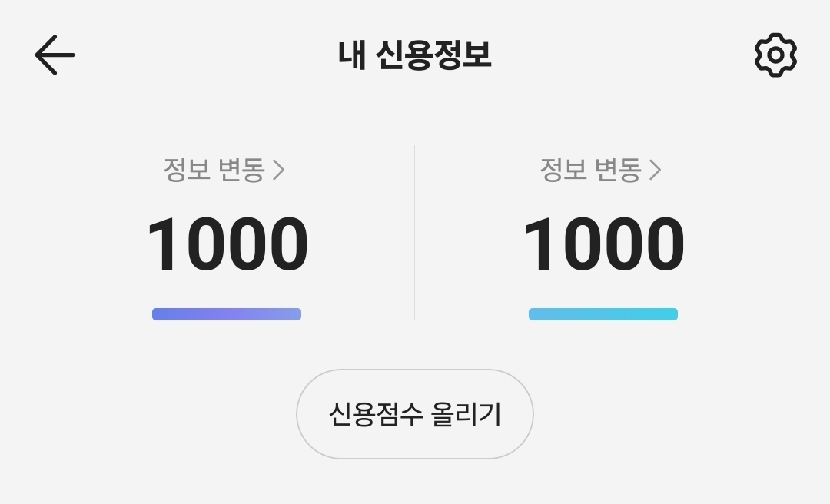Viewport: 830px width, 504px height.
Task: Click the chevron beside left 정보 변동
Action: tap(279, 170)
